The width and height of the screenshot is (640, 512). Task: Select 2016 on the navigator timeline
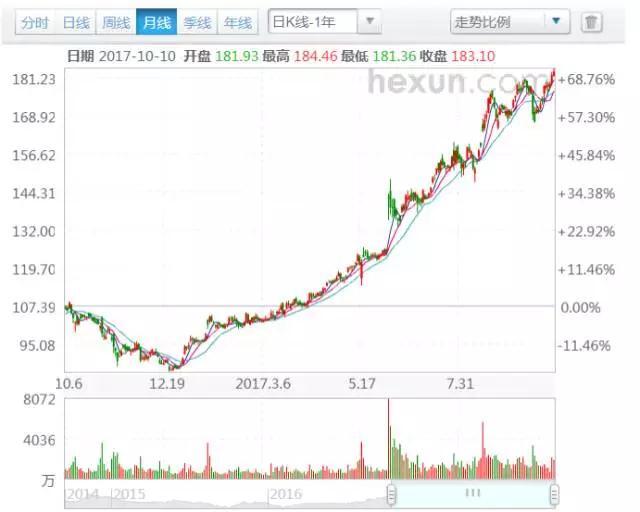[x=287, y=494]
